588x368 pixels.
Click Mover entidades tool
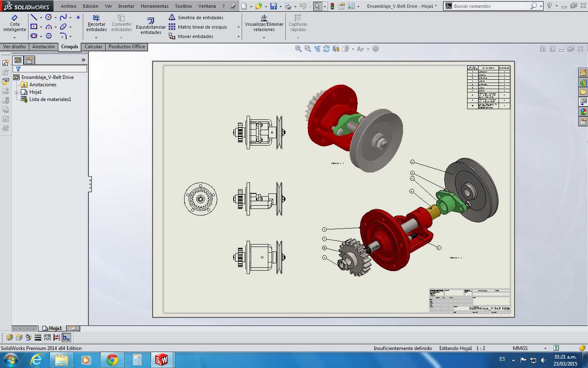[191, 36]
